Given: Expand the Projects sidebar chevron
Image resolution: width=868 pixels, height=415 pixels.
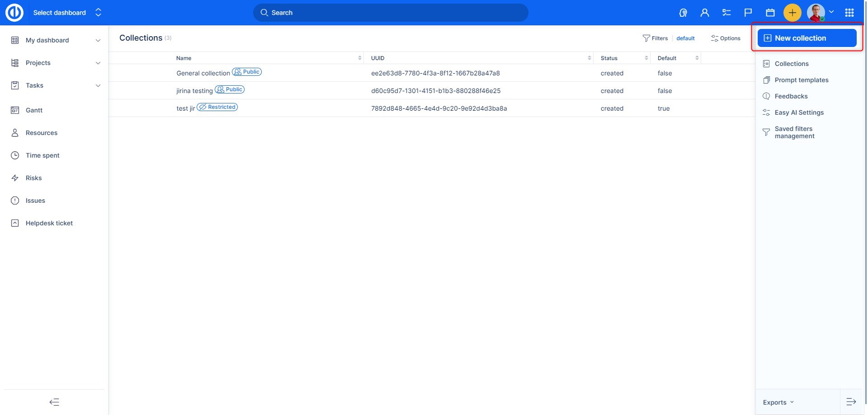Looking at the screenshot, I should (98, 63).
